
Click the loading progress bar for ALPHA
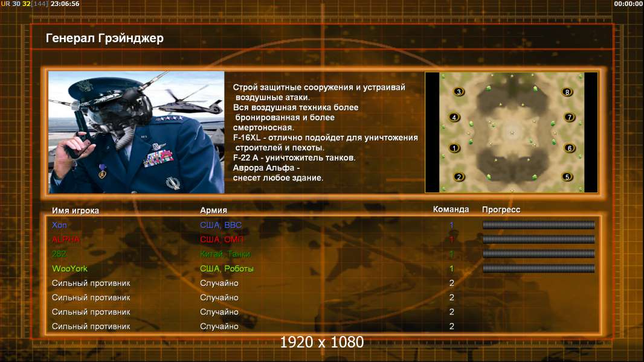(x=538, y=239)
